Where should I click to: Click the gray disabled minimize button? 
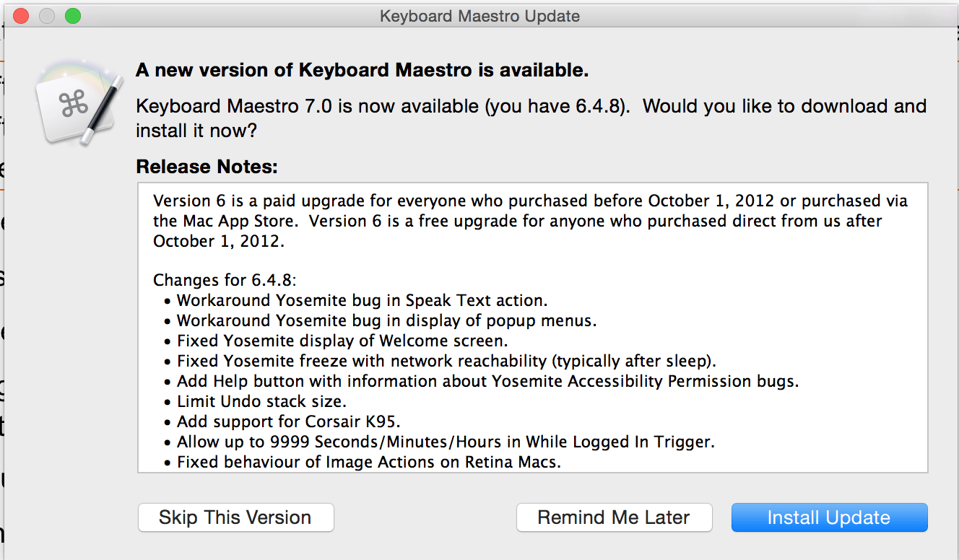click(47, 15)
